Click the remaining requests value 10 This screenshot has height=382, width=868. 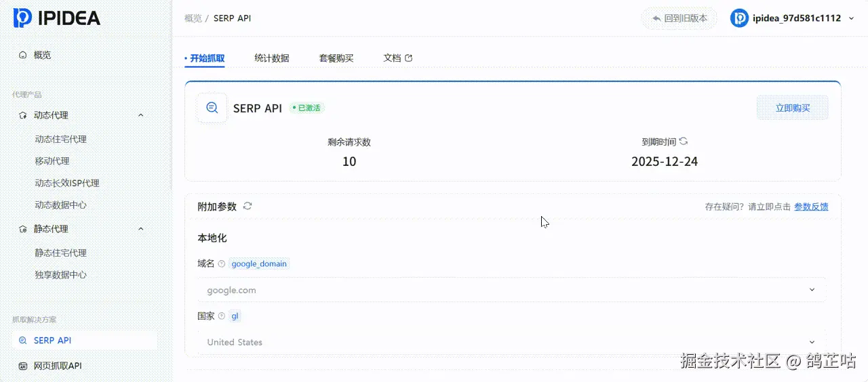point(349,161)
